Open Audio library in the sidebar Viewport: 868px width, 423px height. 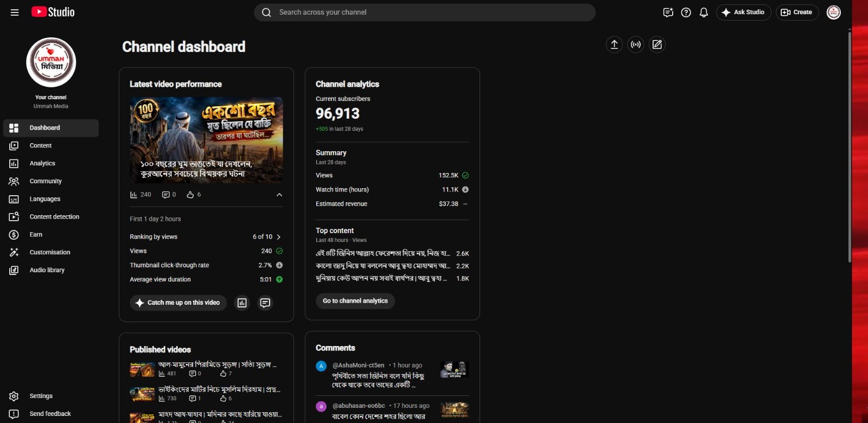(x=51, y=270)
